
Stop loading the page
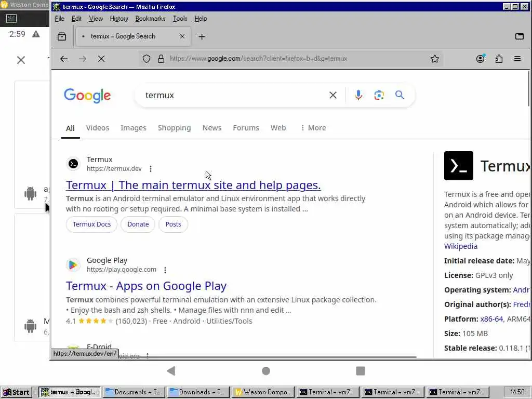coord(101,59)
